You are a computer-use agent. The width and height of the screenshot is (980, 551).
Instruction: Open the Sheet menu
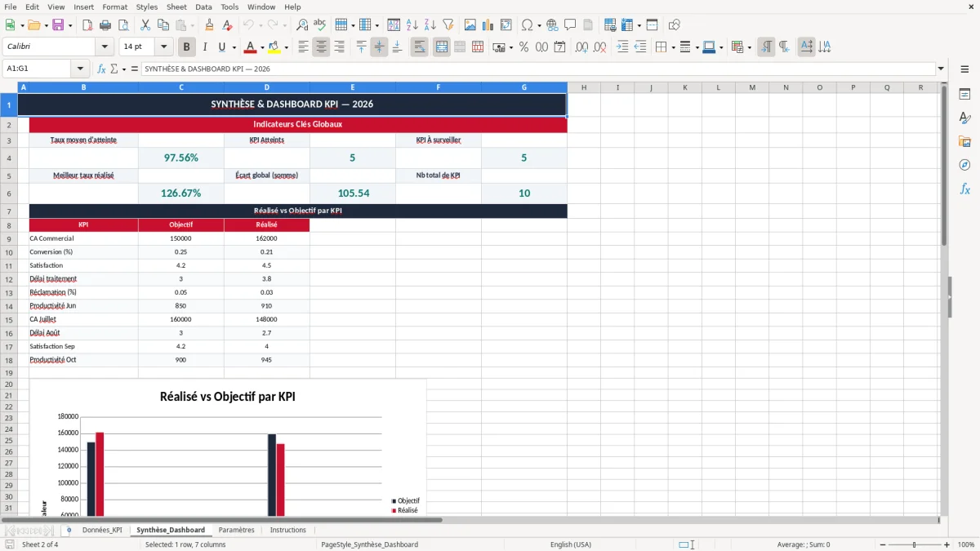tap(177, 7)
